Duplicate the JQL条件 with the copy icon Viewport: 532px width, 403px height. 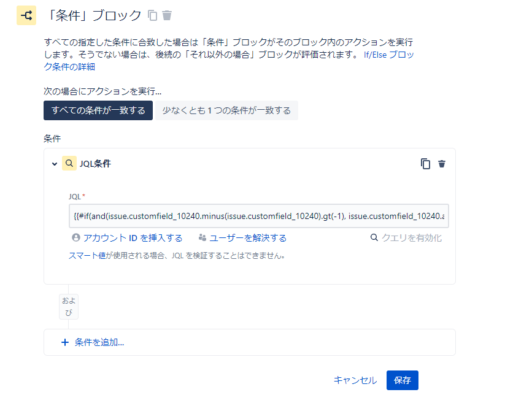coord(426,164)
